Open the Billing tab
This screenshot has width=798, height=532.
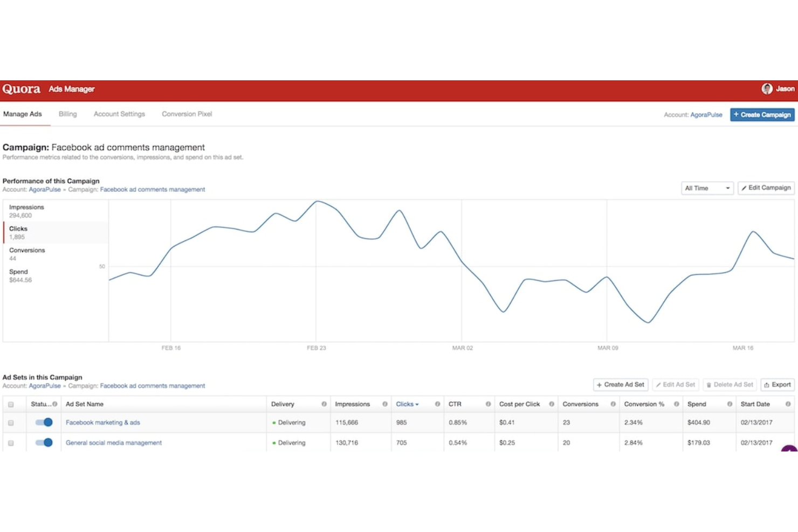pyautogui.click(x=68, y=114)
